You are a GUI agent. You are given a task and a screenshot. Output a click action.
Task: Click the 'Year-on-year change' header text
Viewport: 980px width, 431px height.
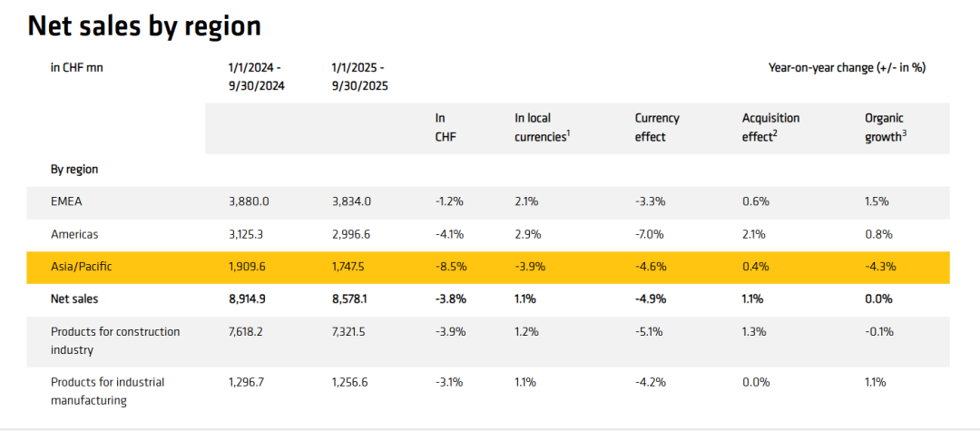(x=847, y=67)
